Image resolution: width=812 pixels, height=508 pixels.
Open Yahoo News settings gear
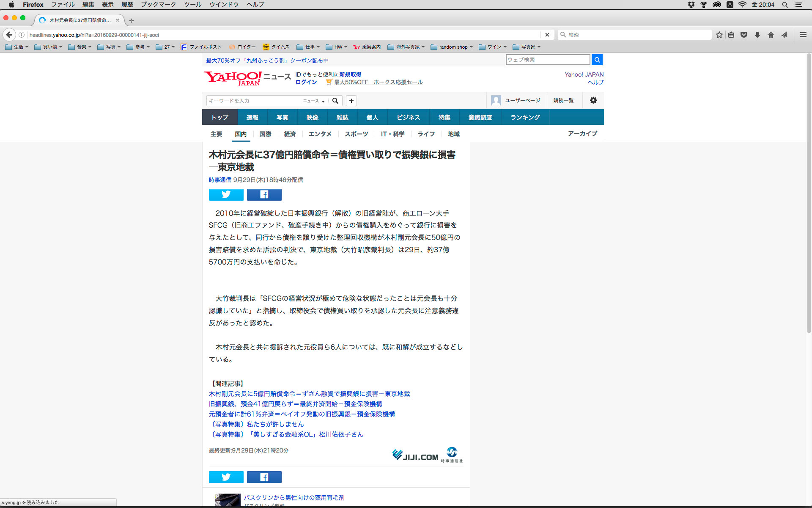click(593, 100)
